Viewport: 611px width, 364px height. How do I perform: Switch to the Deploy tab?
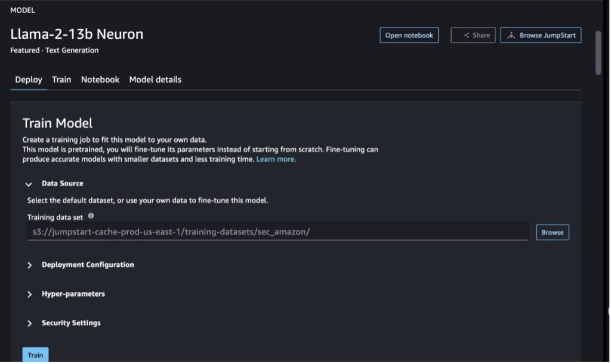pos(29,80)
